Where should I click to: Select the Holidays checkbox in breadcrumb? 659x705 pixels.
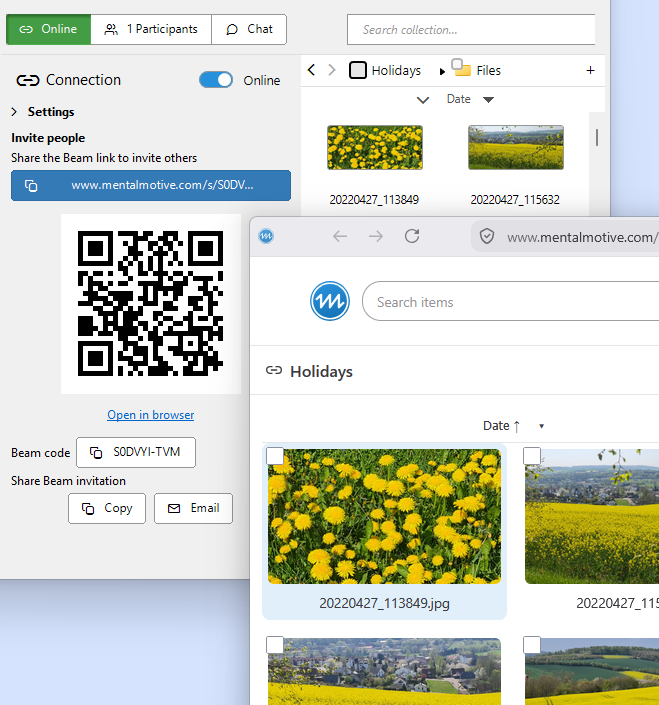[358, 70]
